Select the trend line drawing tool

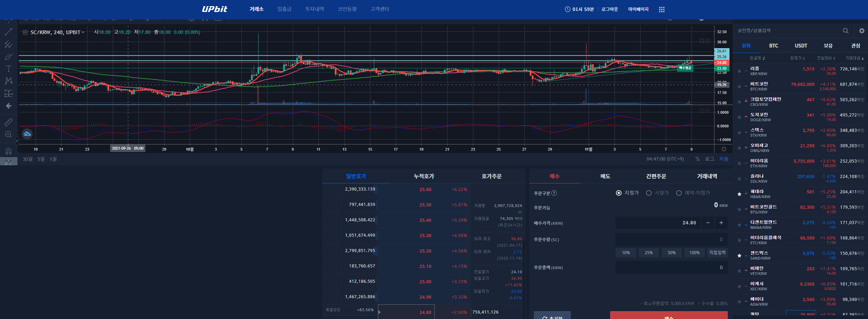9,32
